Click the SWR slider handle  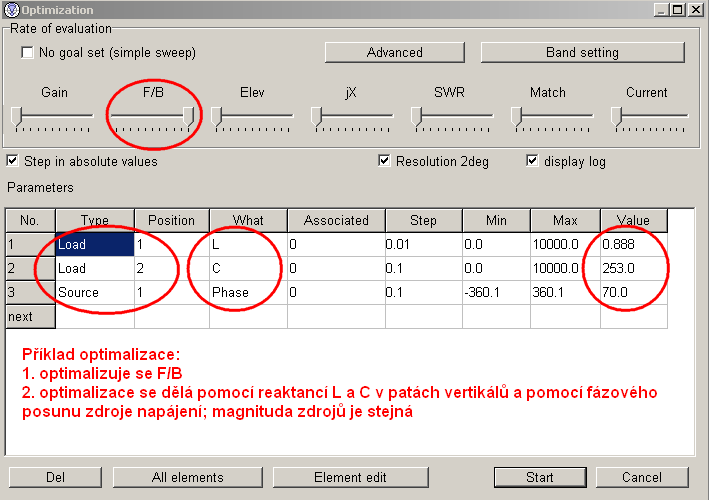[x=416, y=116]
